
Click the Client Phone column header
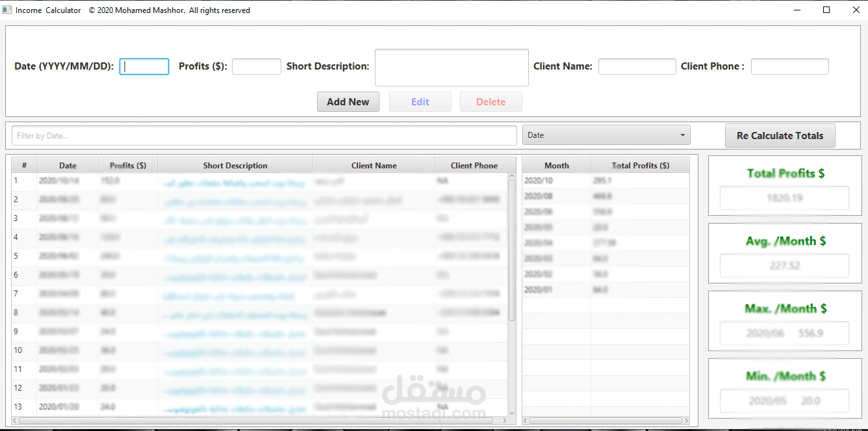pyautogui.click(x=474, y=165)
